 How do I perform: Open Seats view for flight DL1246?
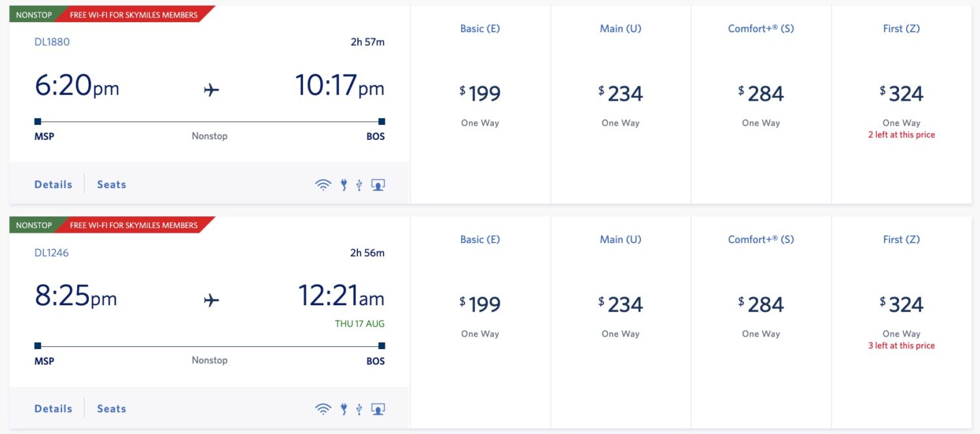tap(111, 408)
